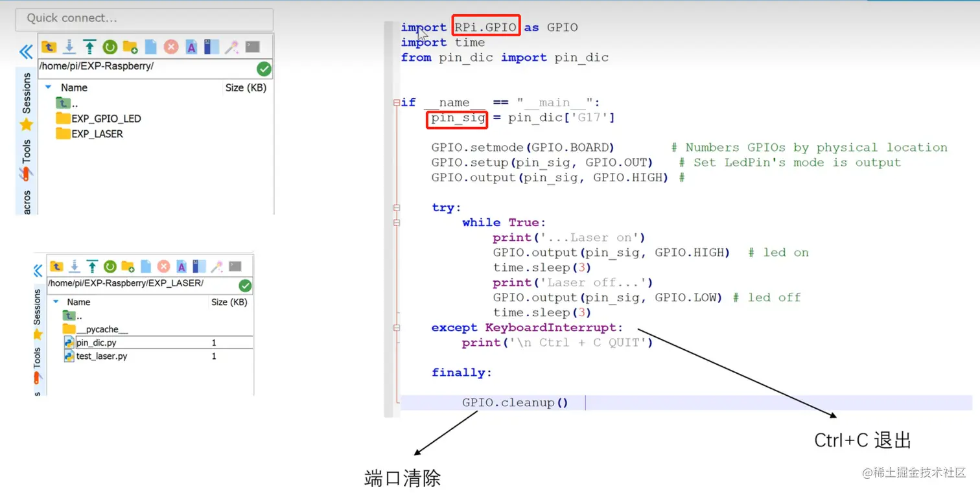980x493 pixels.
Task: Click 'import time' code line
Action: pyautogui.click(x=443, y=43)
